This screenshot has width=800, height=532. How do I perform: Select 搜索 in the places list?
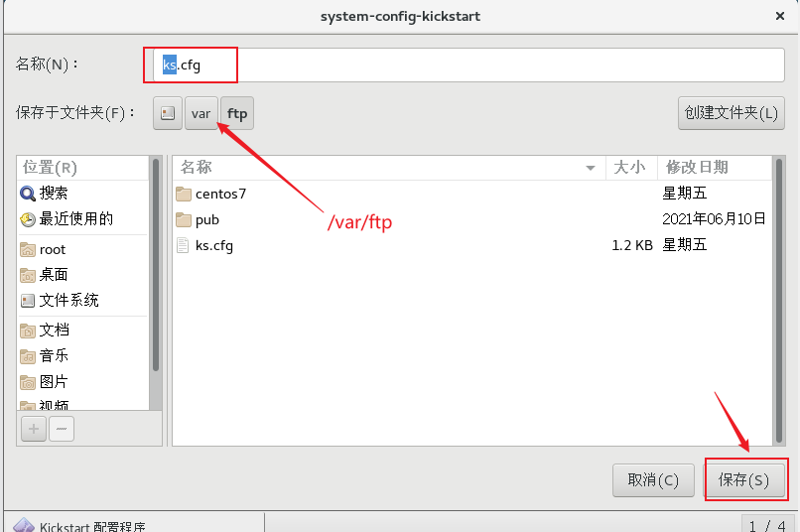pos(83,194)
